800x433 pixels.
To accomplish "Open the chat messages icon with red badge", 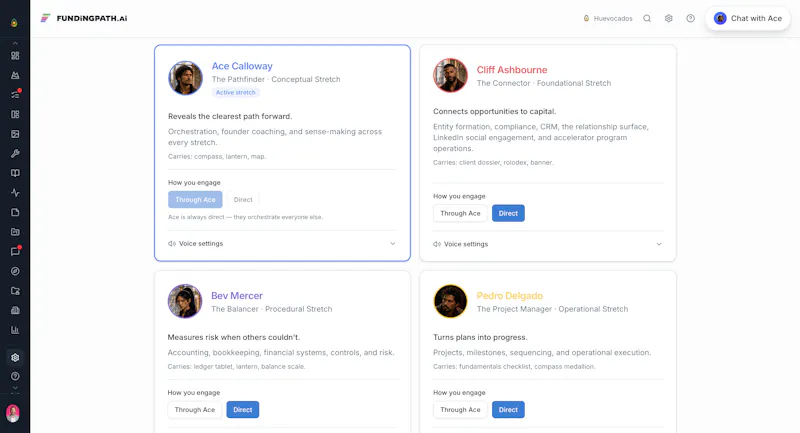I will tap(15, 251).
